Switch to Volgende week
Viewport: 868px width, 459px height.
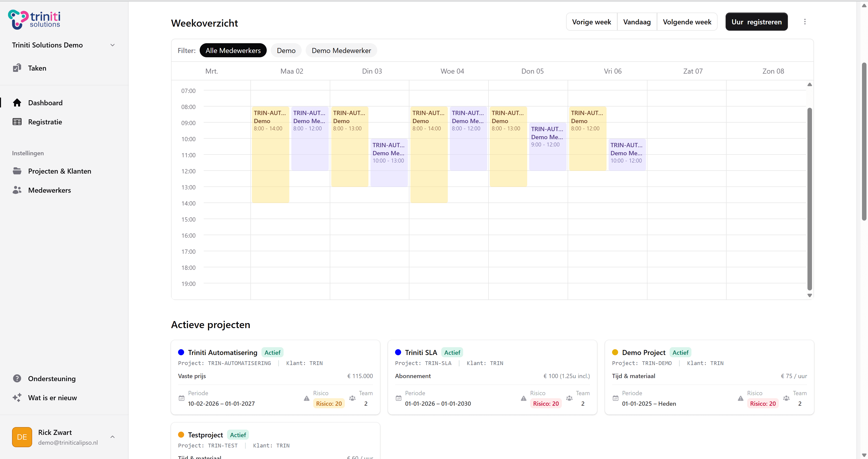(687, 22)
